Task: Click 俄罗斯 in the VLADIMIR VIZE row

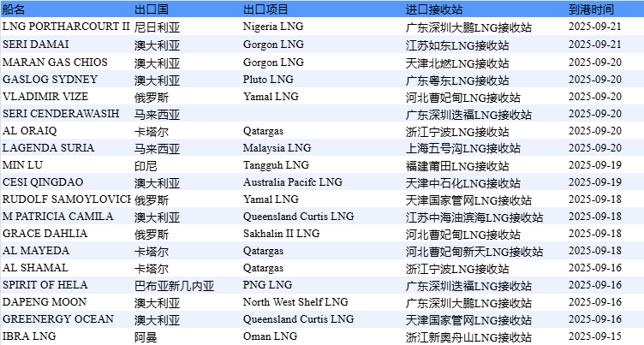Action: click(x=151, y=98)
